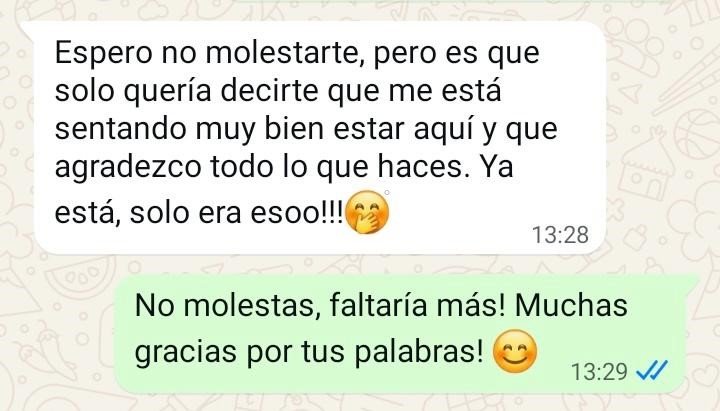The image size is (720, 411).
Task: Click the hand-over-mouth emoji in received message
Action: tap(366, 212)
